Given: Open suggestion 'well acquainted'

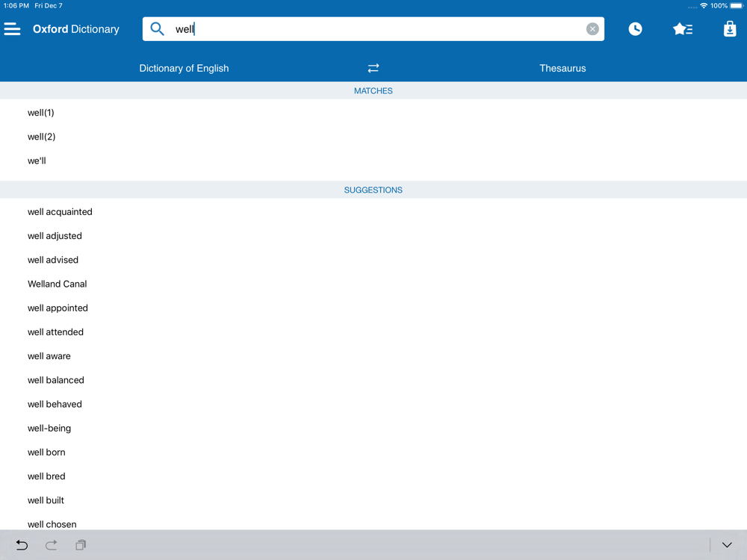Looking at the screenshot, I should point(373,212).
